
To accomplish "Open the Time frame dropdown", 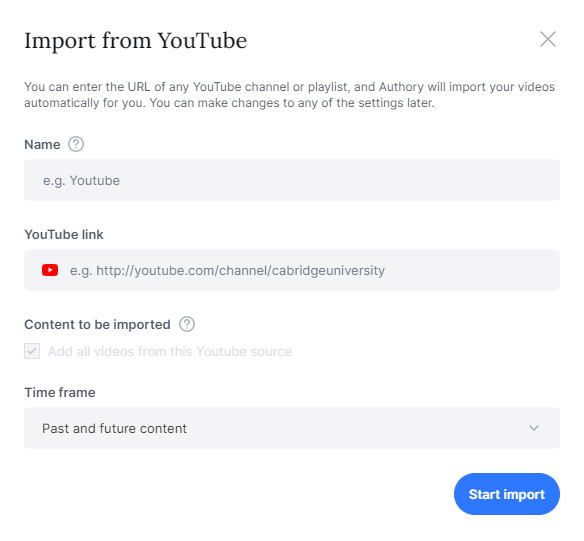I will 292,428.
